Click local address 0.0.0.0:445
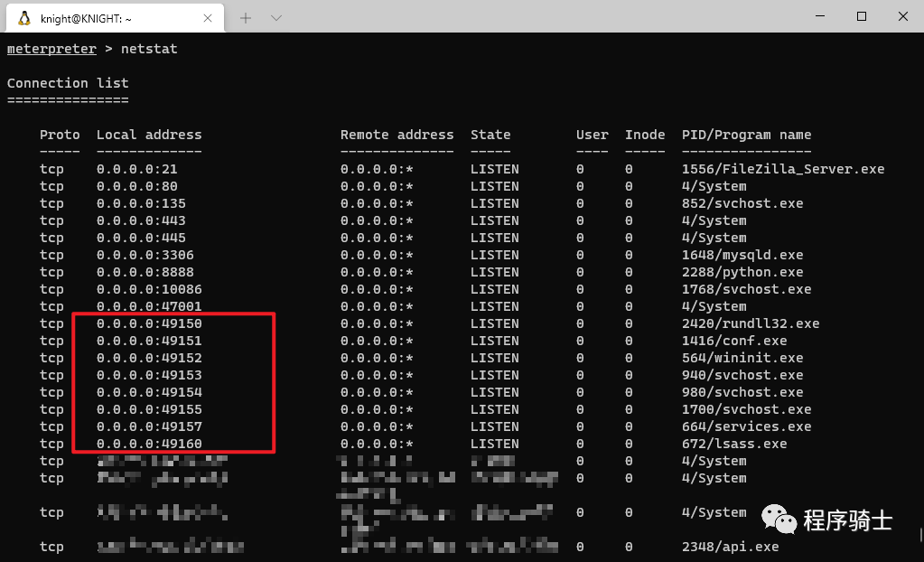The width and height of the screenshot is (924, 562). (x=141, y=238)
